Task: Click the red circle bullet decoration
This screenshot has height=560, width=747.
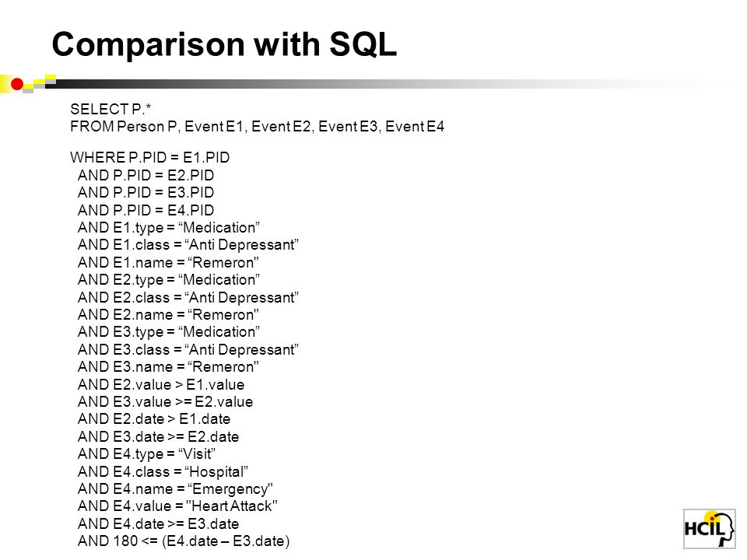Action: 17,84
